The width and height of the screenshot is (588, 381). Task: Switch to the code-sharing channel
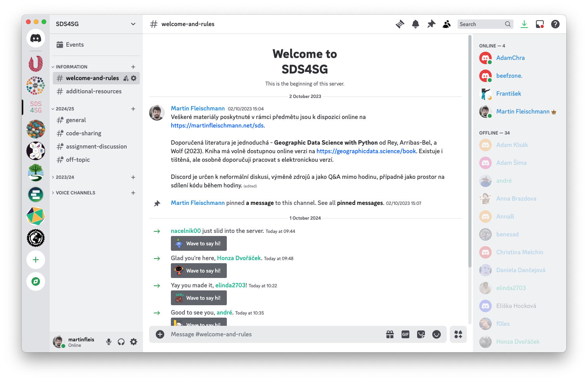coord(84,133)
